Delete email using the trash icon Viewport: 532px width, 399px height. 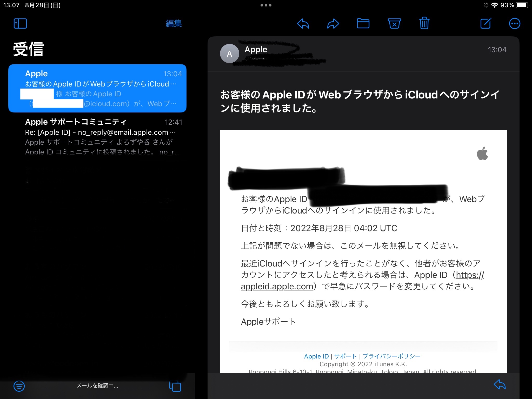pyautogui.click(x=424, y=23)
